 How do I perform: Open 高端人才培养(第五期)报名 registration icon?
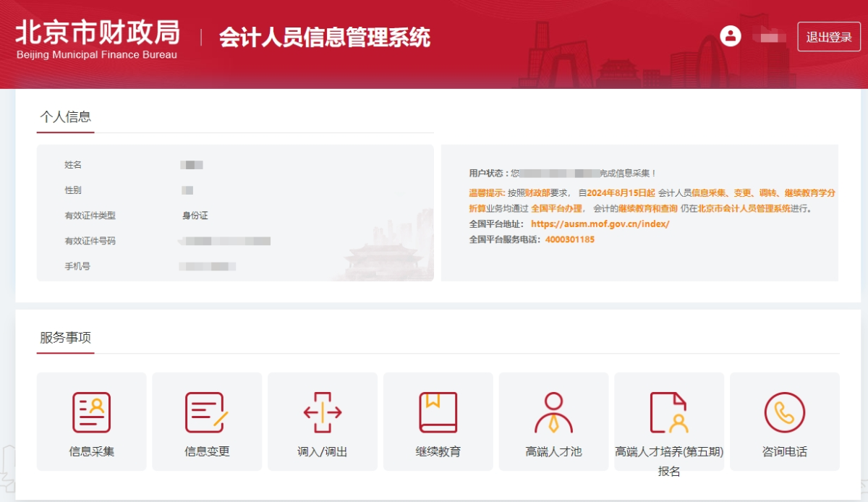[x=669, y=411]
